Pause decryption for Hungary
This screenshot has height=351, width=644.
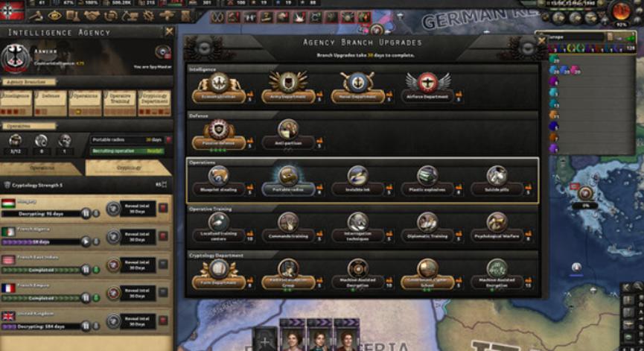(86, 213)
